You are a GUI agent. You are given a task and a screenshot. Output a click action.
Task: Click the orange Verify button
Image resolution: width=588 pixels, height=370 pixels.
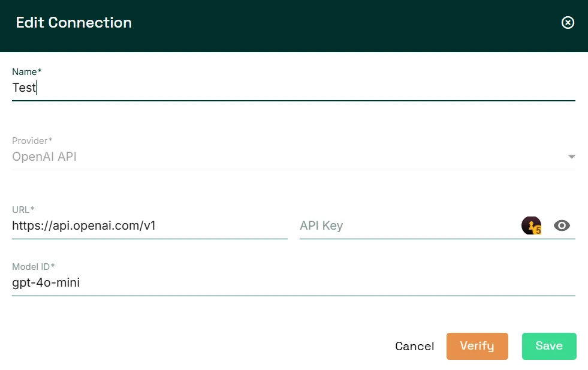point(477,346)
